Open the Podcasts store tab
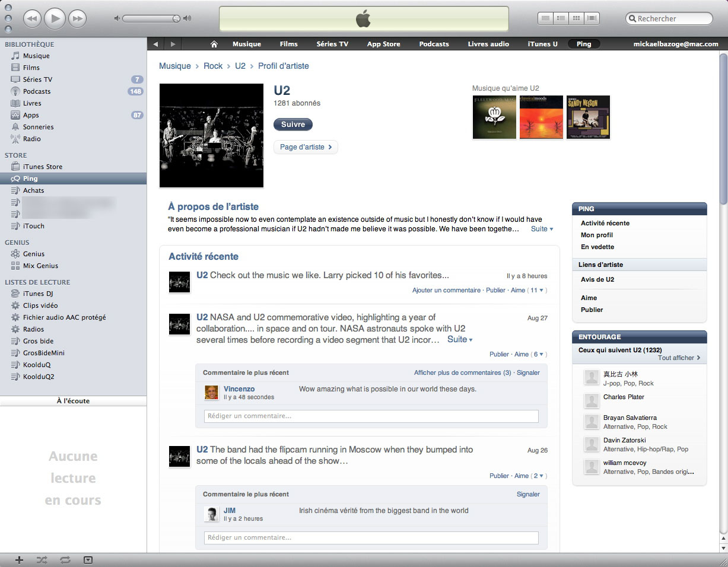Screen dimensions: 728x567 coord(434,44)
